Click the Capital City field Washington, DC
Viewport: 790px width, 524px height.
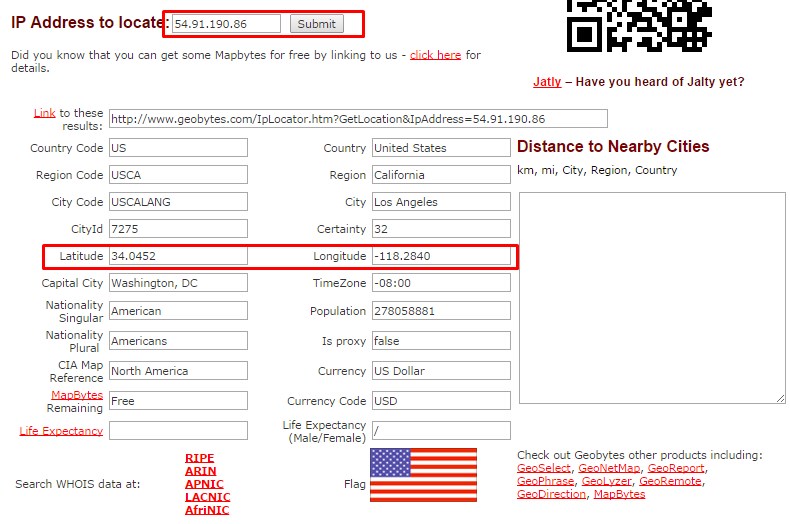[178, 283]
